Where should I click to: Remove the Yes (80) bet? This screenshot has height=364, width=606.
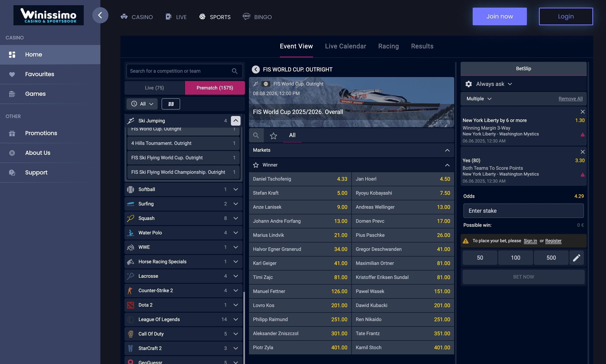point(583,151)
